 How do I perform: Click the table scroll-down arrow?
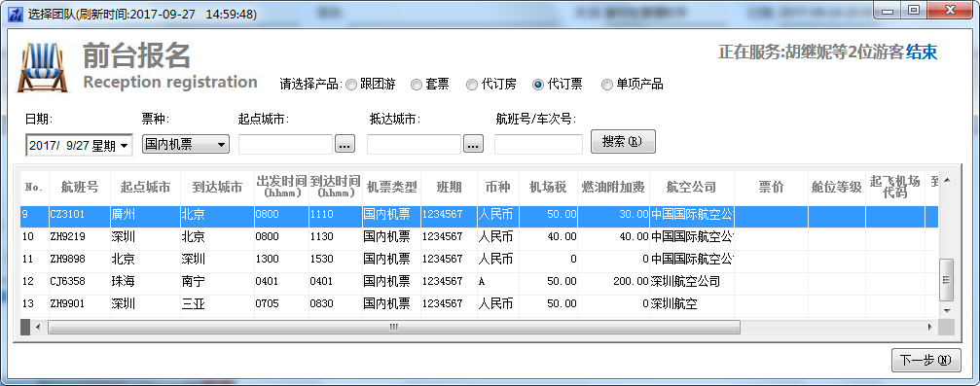tap(947, 310)
